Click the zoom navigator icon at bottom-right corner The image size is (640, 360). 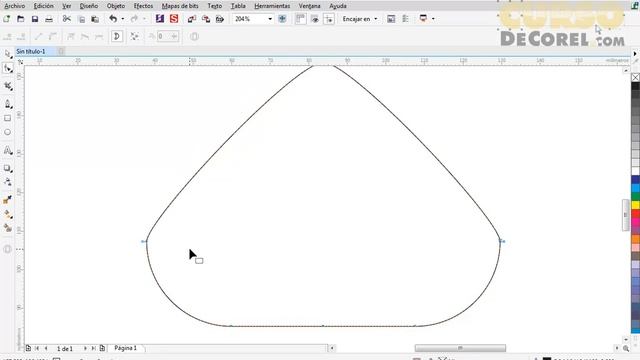(626, 348)
